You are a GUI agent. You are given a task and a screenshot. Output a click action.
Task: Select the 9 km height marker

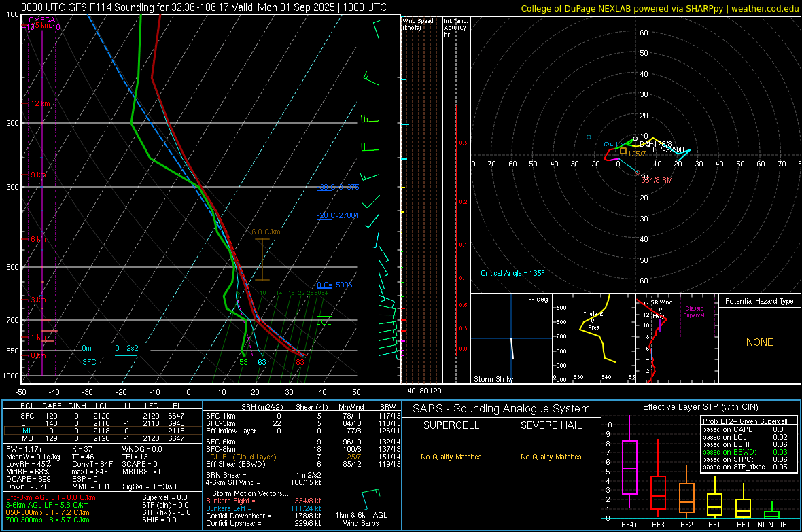(38, 175)
